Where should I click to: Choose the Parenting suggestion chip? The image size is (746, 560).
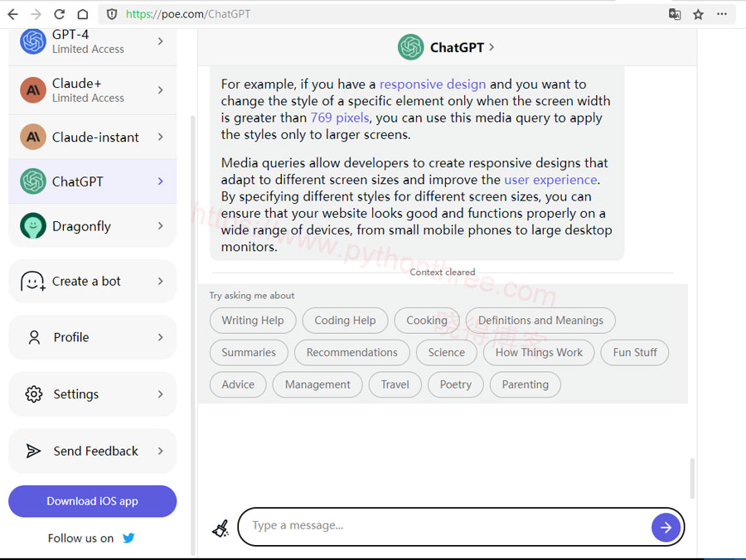click(526, 384)
